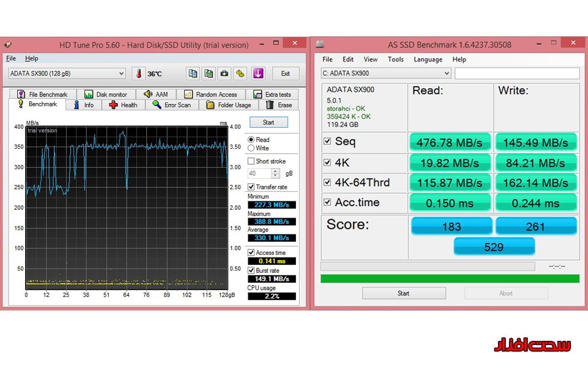Uncheck the 4K-64Thrd test checkbox
Viewport: 588px width, 368px height.
point(327,182)
